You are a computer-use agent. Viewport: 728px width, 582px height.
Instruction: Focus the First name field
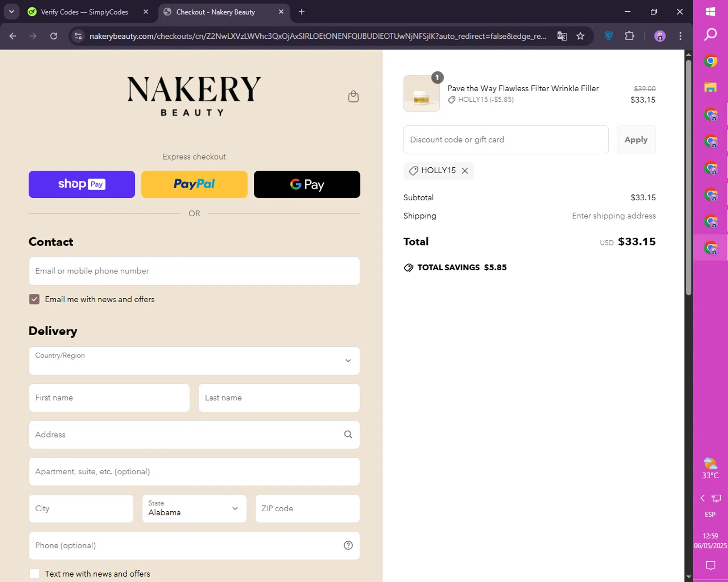click(x=109, y=398)
